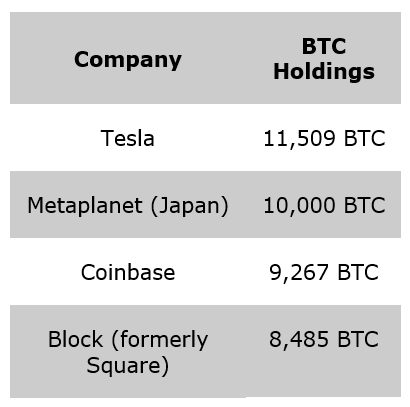Click the word Holdings in header
Viewport: 410px width, 407px height.
coord(324,72)
